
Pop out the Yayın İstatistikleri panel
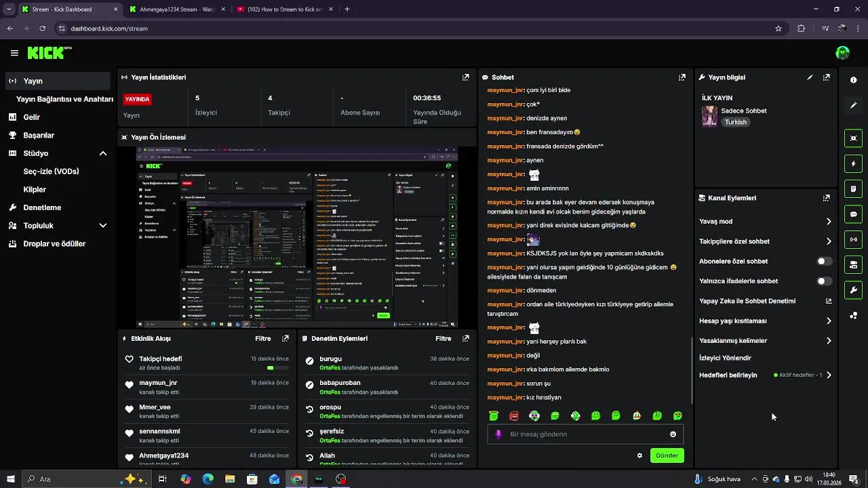pos(465,77)
